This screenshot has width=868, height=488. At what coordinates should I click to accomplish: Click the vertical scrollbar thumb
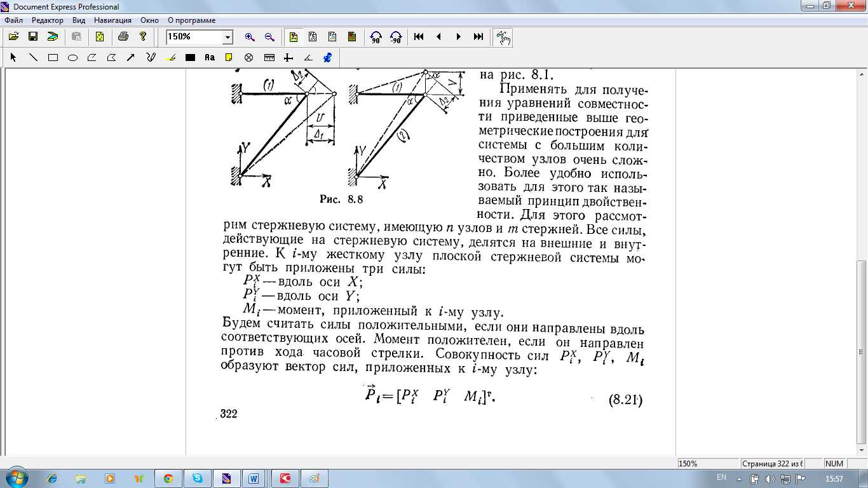tap(862, 352)
